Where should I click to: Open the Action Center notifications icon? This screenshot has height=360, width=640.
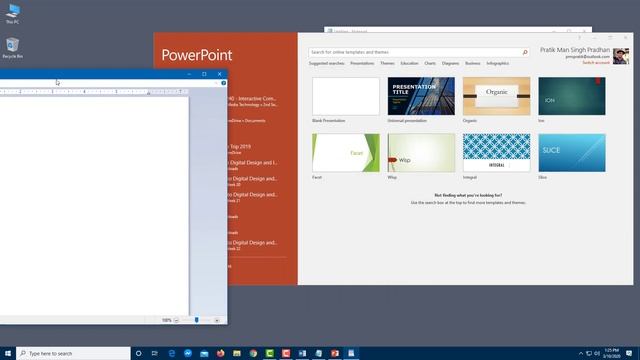pos(629,353)
